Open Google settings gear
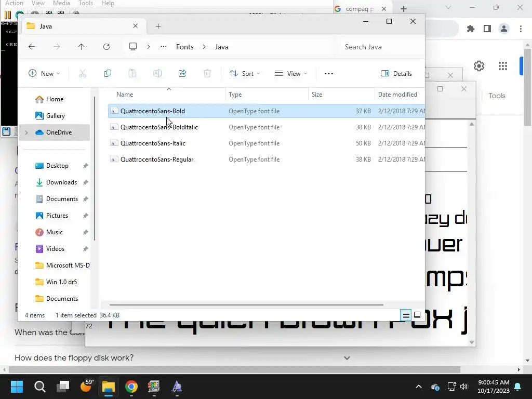Image resolution: width=532 pixels, height=399 pixels. point(479,66)
